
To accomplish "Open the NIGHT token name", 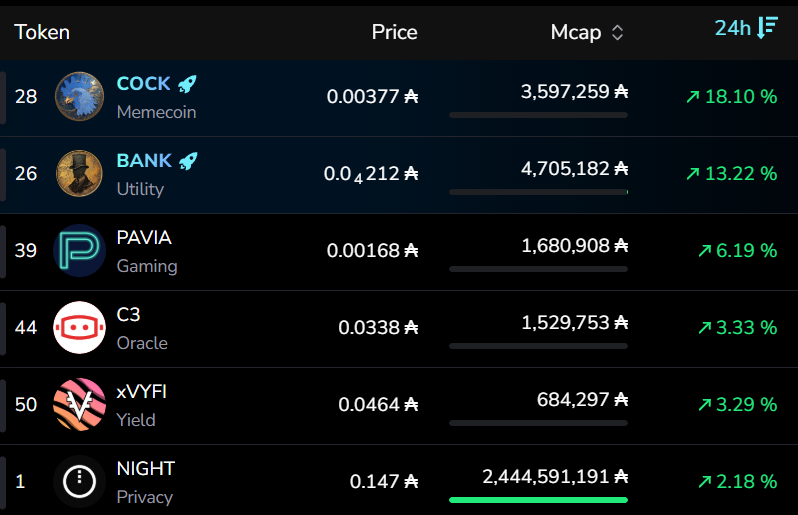I will tap(146, 468).
